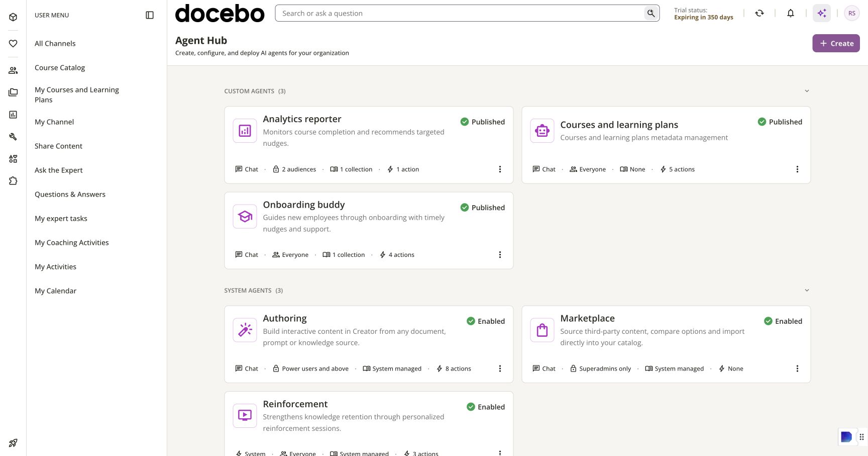Click the blue floating widget icon
The height and width of the screenshot is (456, 868).
coord(846,437)
